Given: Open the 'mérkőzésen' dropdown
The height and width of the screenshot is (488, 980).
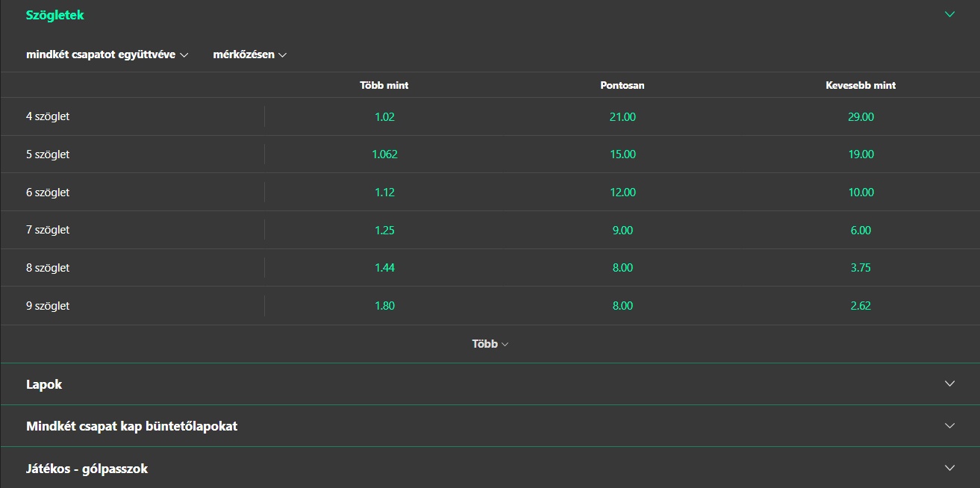Looking at the screenshot, I should tap(250, 54).
